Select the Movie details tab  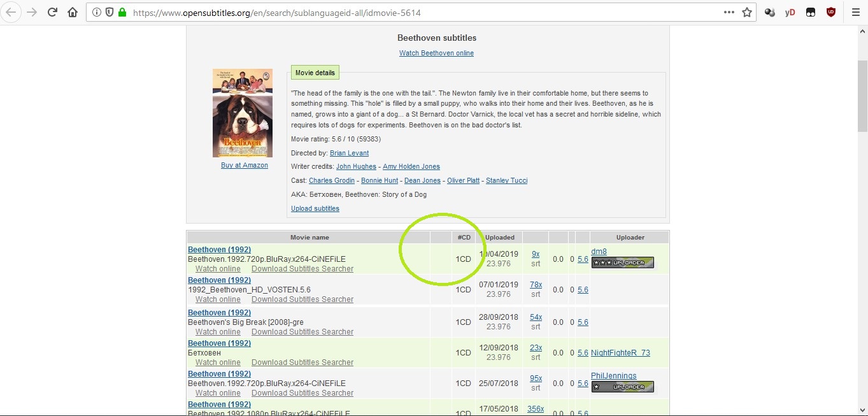pyautogui.click(x=315, y=73)
